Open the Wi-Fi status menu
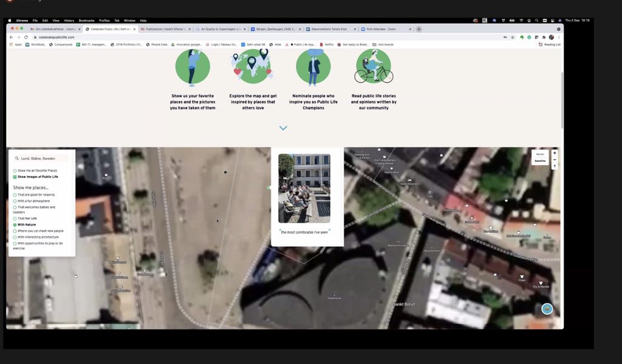622x364 pixels. click(x=521, y=20)
